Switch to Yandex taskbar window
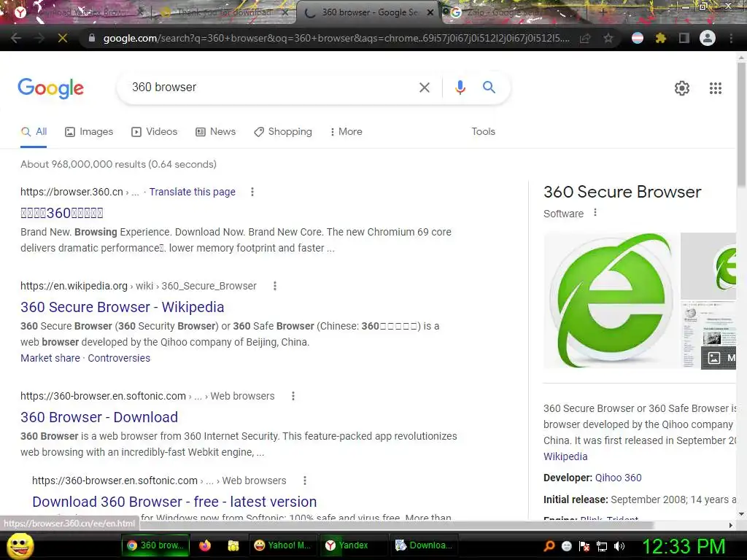This screenshot has width=747, height=560. tap(353, 545)
